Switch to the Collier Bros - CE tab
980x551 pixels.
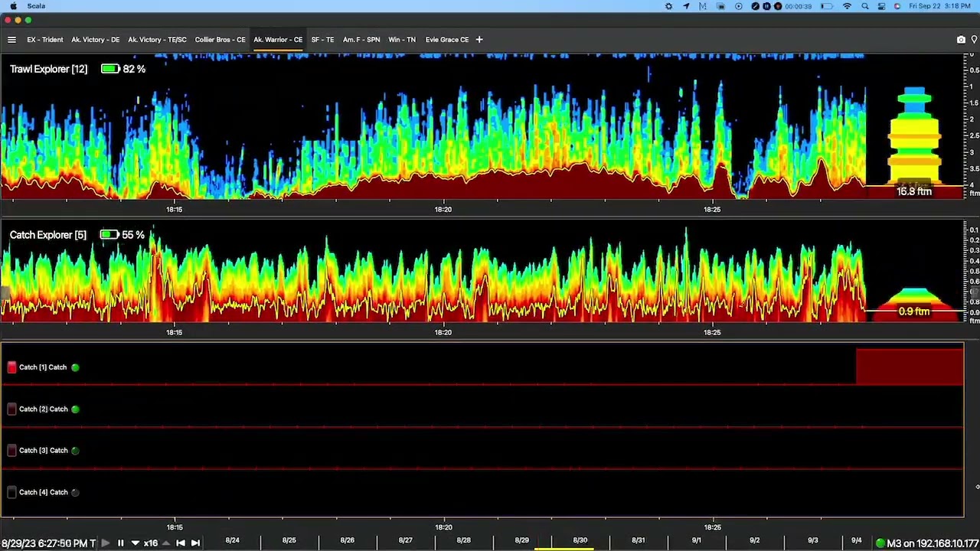[220, 40]
